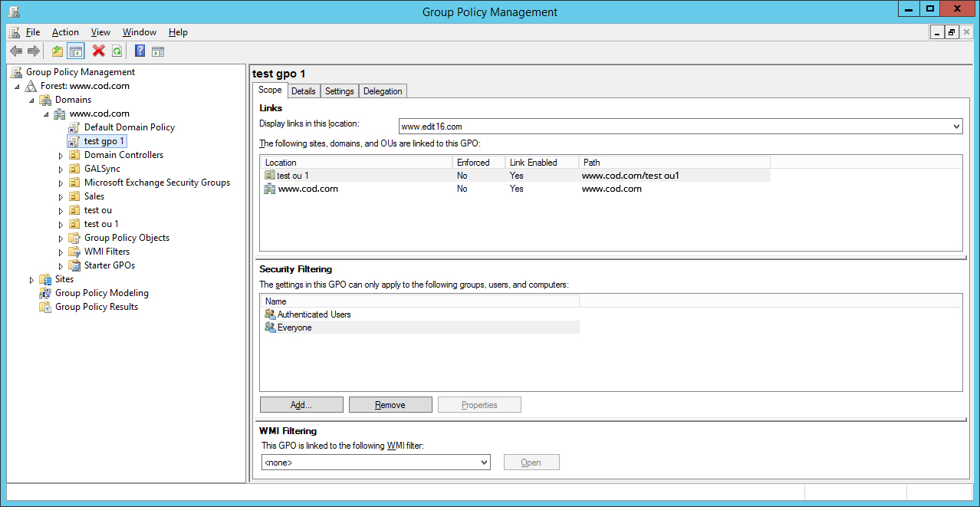The height and width of the screenshot is (507, 980).
Task: Select the test ou 1 tree item
Action: click(101, 224)
